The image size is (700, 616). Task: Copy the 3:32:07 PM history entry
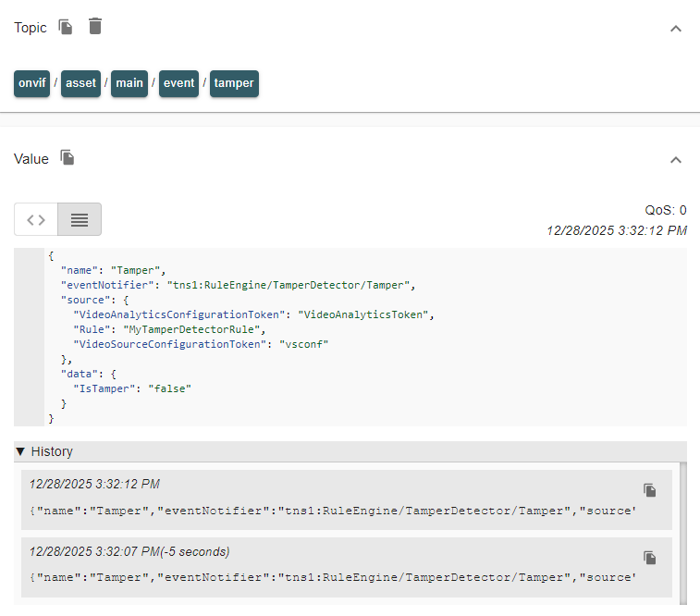coord(650,558)
